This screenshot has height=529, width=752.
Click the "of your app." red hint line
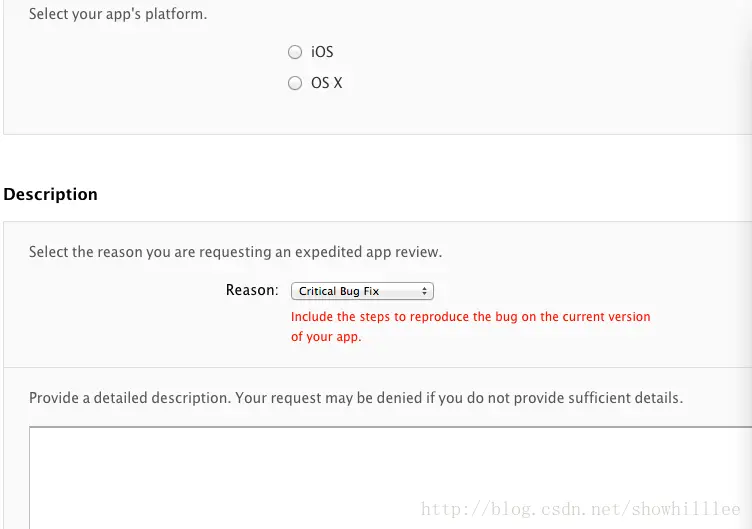pyautogui.click(x=326, y=337)
